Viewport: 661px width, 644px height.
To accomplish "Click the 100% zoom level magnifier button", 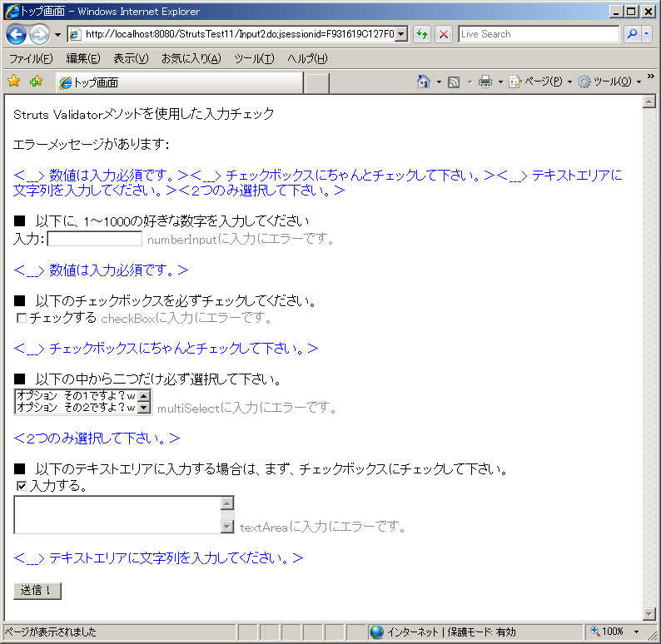I will click(607, 632).
